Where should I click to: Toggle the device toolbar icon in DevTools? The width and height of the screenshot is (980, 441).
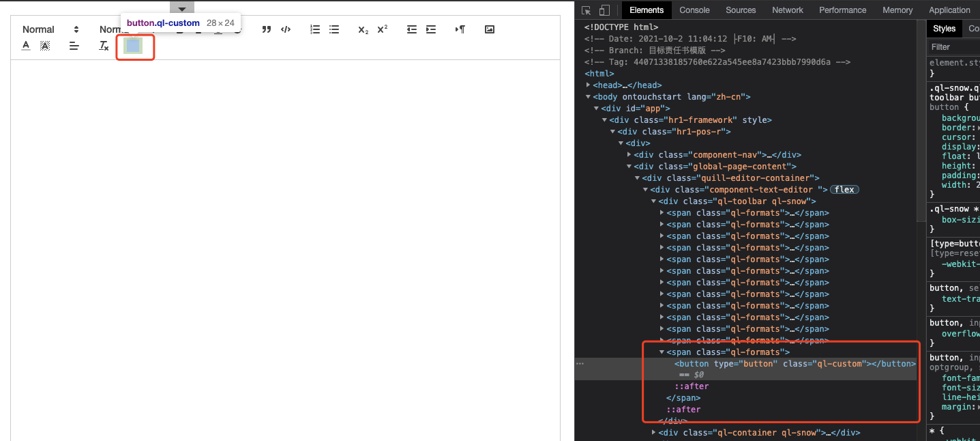click(x=604, y=10)
